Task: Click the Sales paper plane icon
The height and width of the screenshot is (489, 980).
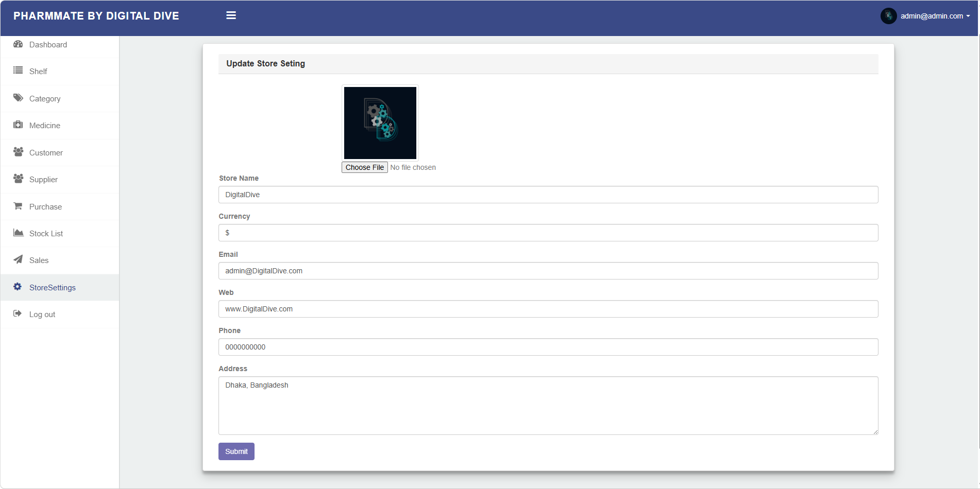Action: (18, 259)
